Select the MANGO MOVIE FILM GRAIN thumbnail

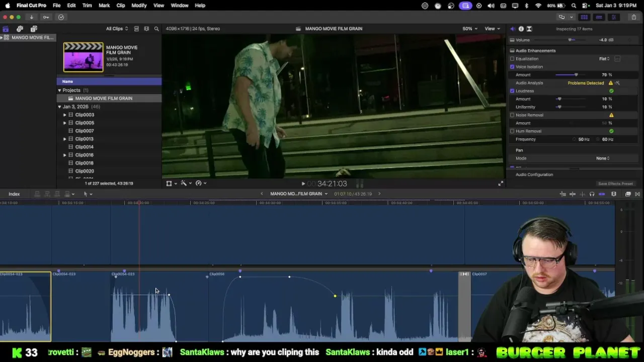point(83,57)
